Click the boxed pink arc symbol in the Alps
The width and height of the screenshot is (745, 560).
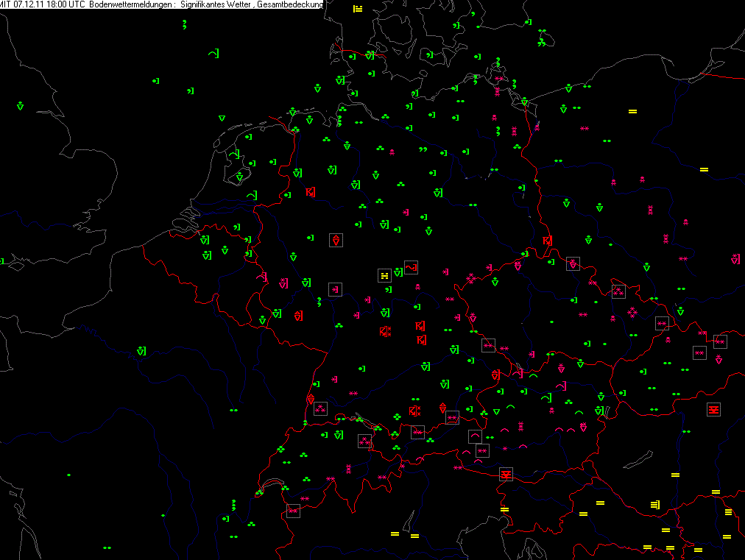(474, 436)
